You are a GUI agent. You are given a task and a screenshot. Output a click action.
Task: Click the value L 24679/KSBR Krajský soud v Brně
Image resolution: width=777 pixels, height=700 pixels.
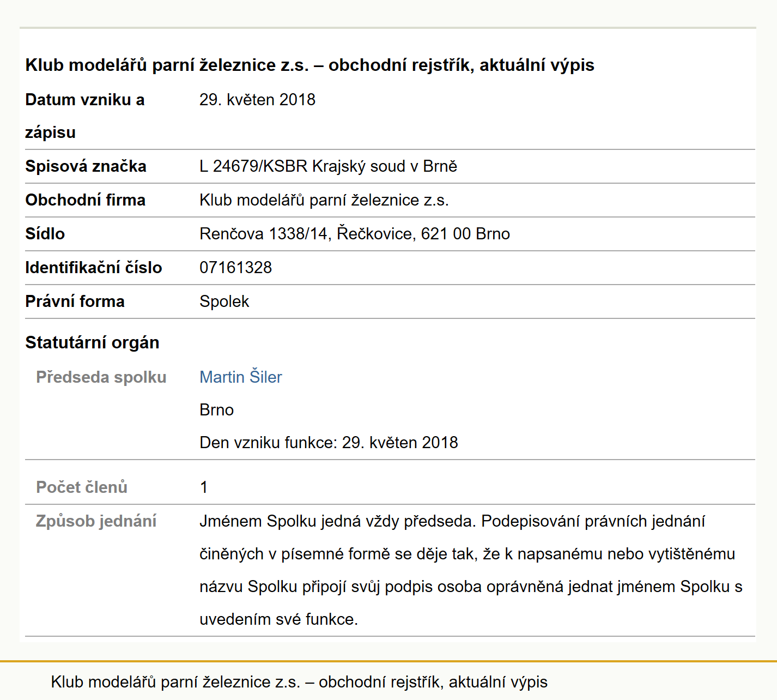pyautogui.click(x=328, y=166)
